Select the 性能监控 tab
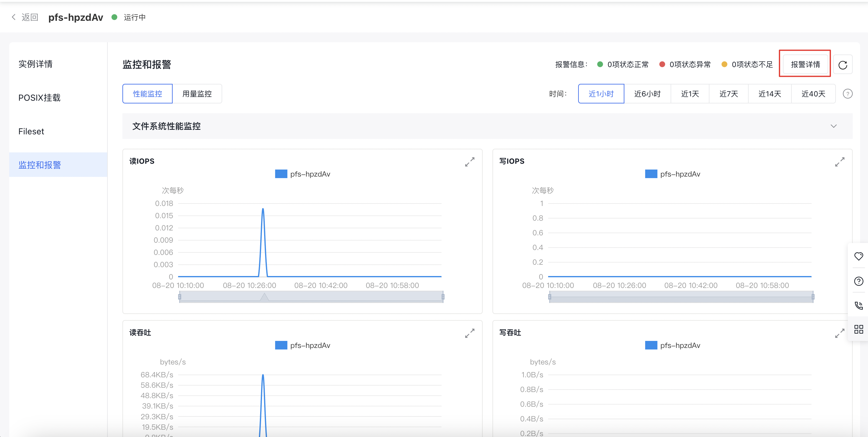This screenshot has width=868, height=437. 148,94
